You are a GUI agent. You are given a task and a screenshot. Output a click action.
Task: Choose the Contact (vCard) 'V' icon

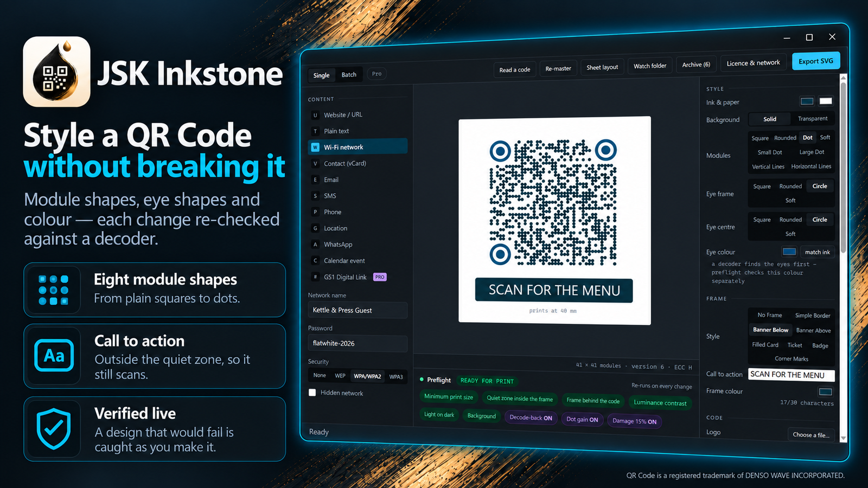[315, 164]
